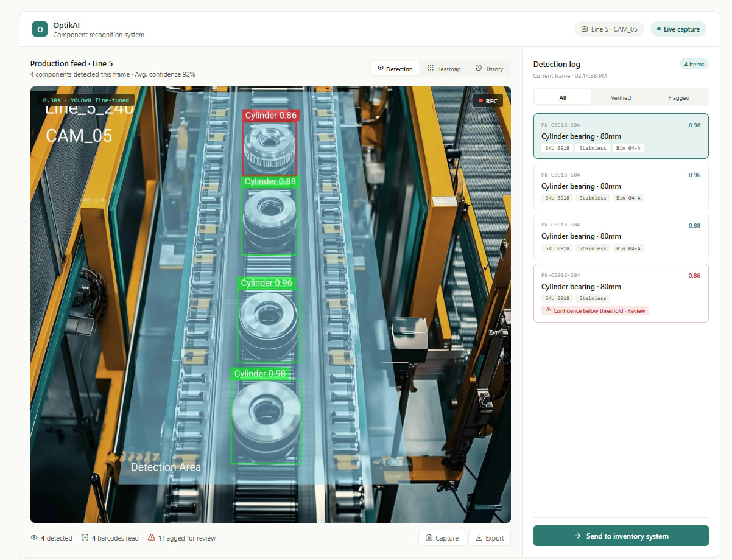
Task: Click the camera icon in the Line 5 · CAM_05 badge
Action: pos(585,29)
